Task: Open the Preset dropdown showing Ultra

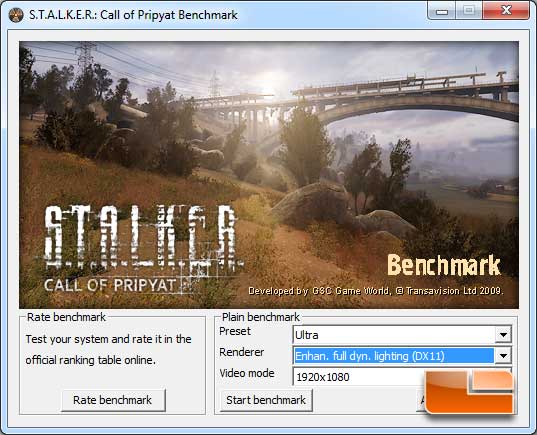Action: [x=402, y=335]
